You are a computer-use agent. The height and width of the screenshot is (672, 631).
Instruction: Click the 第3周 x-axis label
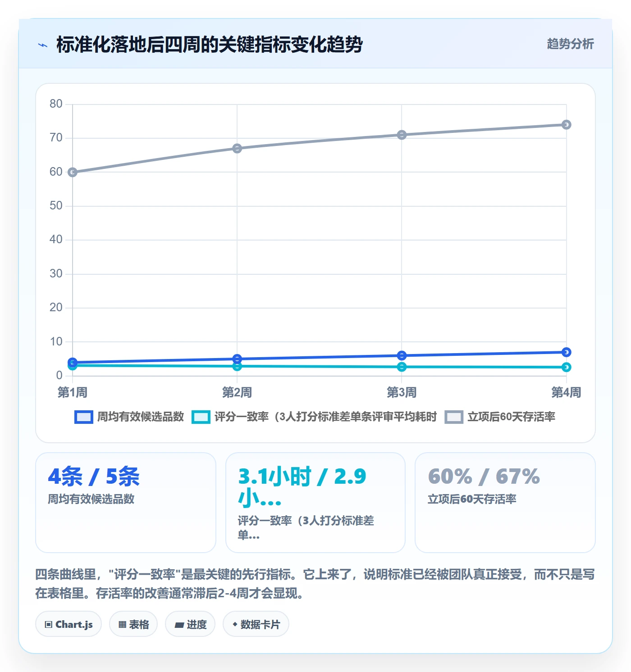(402, 392)
